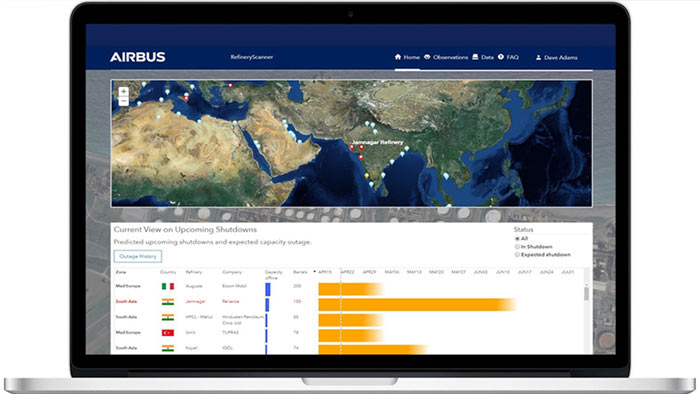
Task: Zoom out the map with minus button
Action: click(x=124, y=101)
